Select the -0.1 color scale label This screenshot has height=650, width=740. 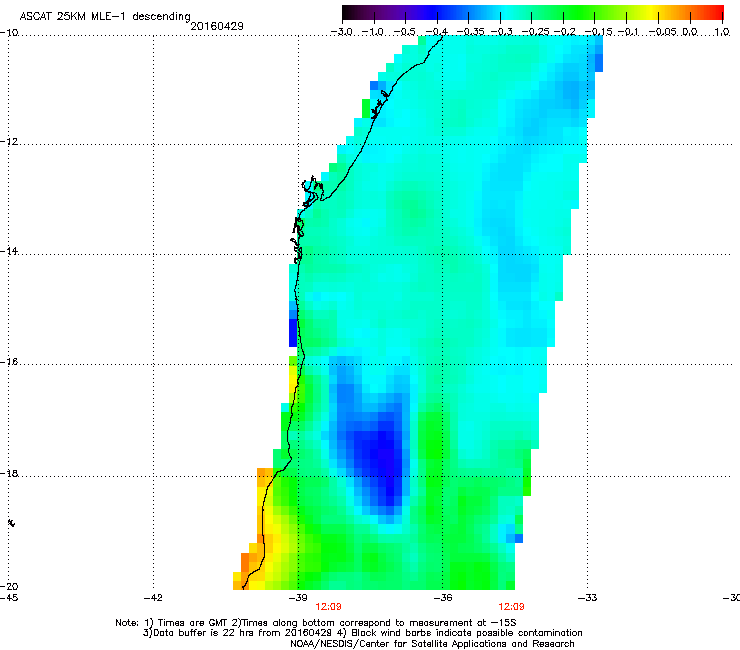[628, 32]
